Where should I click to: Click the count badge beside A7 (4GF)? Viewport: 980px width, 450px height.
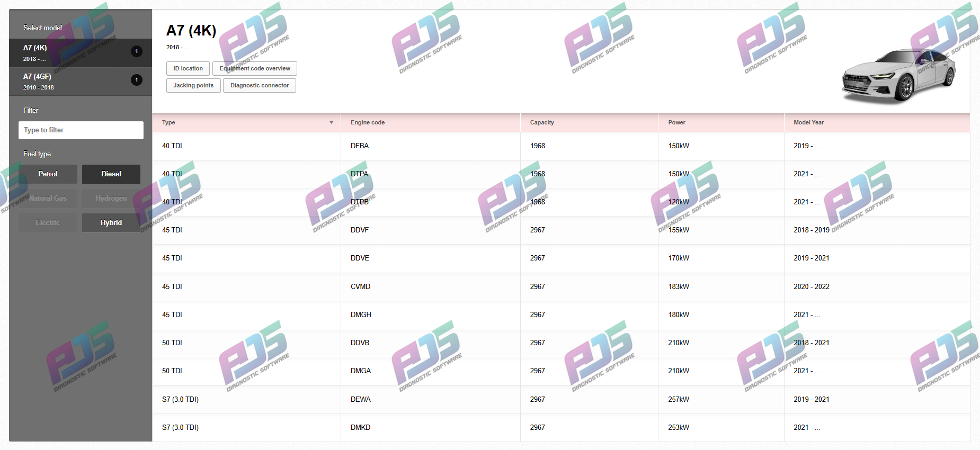137,80
